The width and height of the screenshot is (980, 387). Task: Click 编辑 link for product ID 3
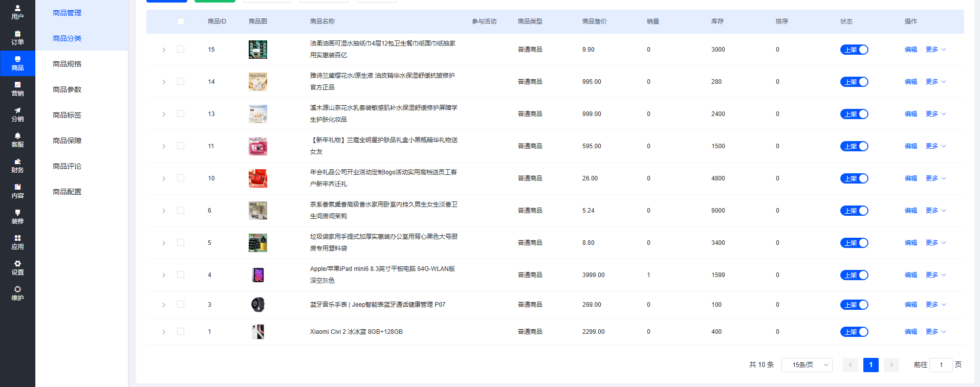[x=910, y=305]
